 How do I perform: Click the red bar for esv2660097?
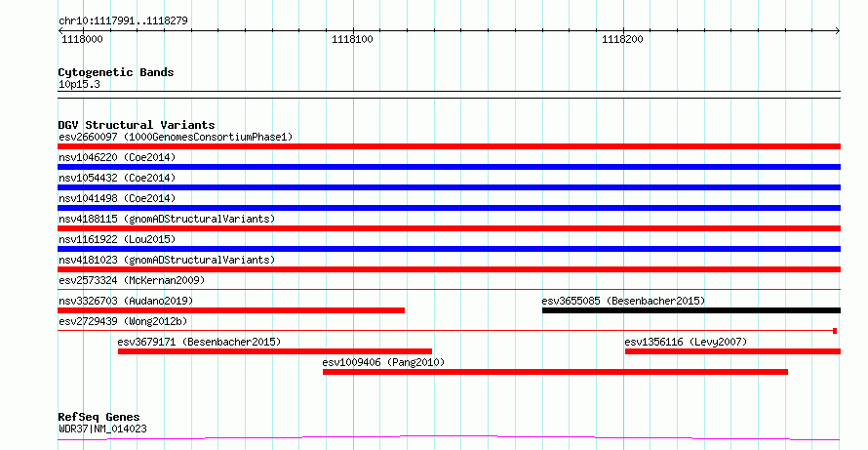449,146
